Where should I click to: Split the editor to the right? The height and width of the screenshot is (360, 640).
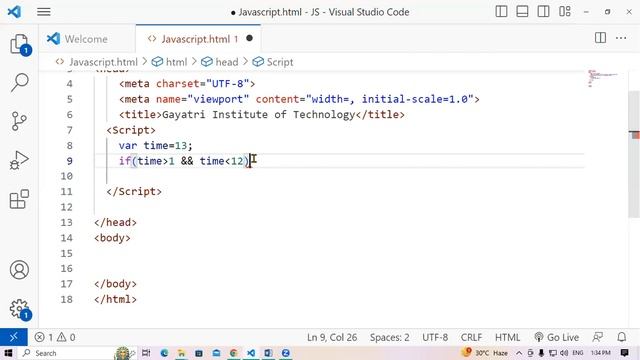[600, 38]
